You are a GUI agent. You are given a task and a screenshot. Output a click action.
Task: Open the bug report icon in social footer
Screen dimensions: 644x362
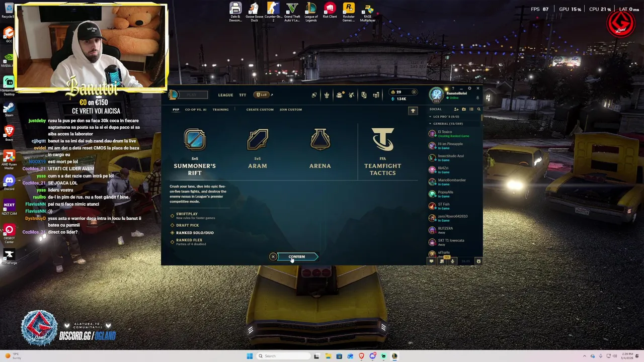(478, 261)
